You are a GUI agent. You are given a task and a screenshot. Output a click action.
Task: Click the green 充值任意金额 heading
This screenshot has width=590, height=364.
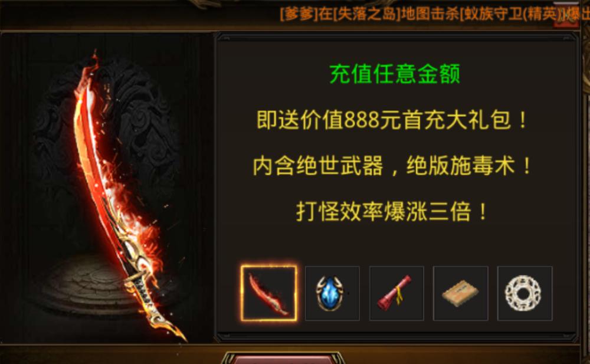pyautogui.click(x=395, y=74)
